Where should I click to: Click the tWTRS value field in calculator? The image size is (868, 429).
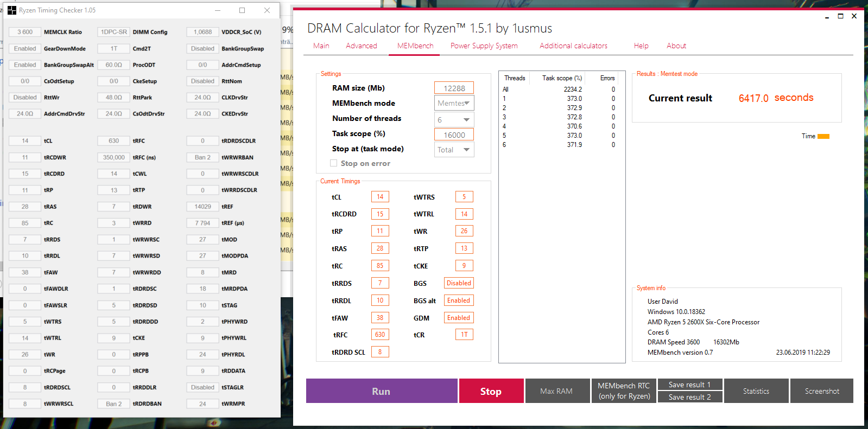(464, 197)
